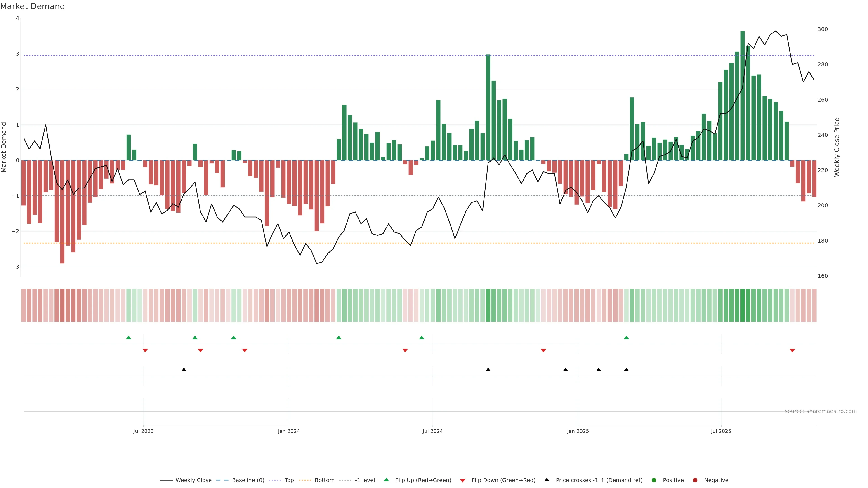Image resolution: width=868 pixels, height=488 pixels.
Task: Click the red Negative circle in legend
Action: [x=695, y=480]
